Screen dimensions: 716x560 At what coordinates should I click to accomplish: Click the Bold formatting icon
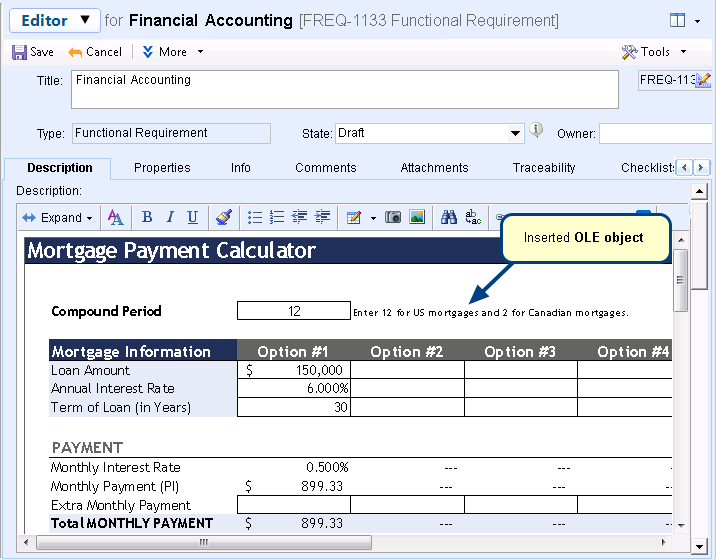coord(147,217)
